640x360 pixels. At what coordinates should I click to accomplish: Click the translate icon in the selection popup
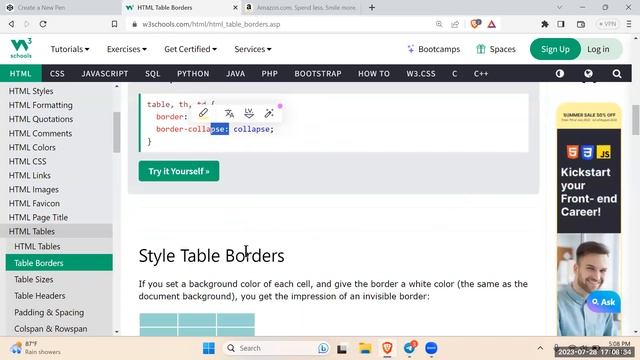coord(229,113)
